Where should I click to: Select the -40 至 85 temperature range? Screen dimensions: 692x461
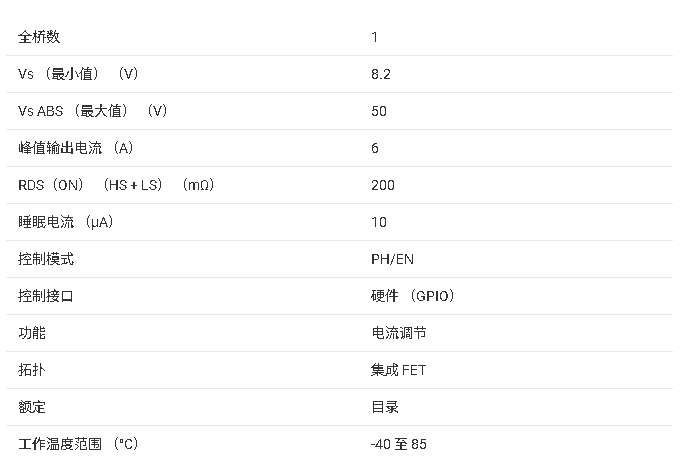[x=399, y=444]
